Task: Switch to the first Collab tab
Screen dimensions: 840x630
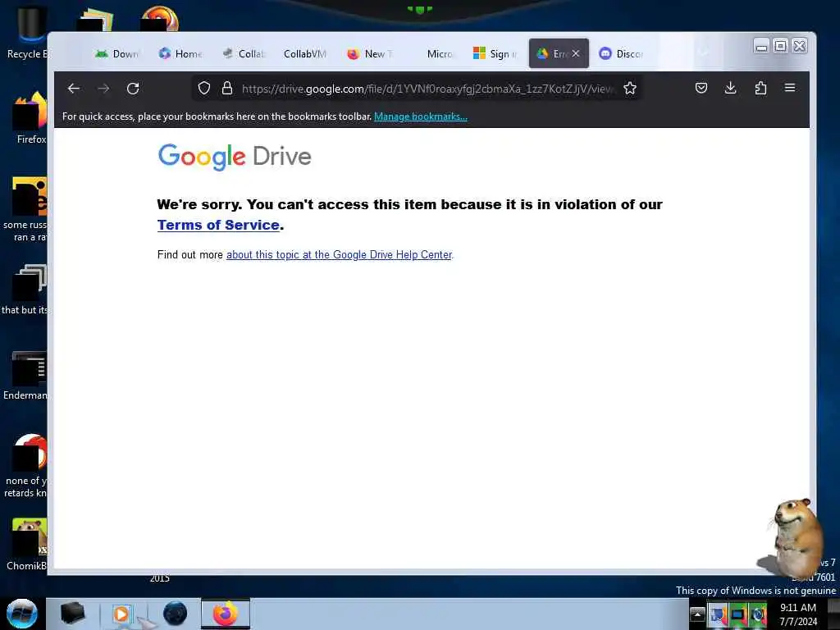Action: click(x=244, y=53)
